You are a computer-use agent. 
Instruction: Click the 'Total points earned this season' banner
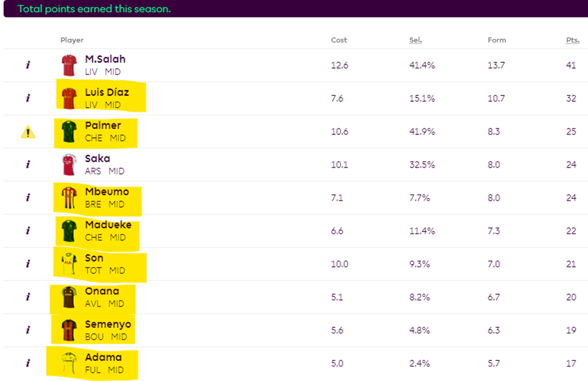94,9
